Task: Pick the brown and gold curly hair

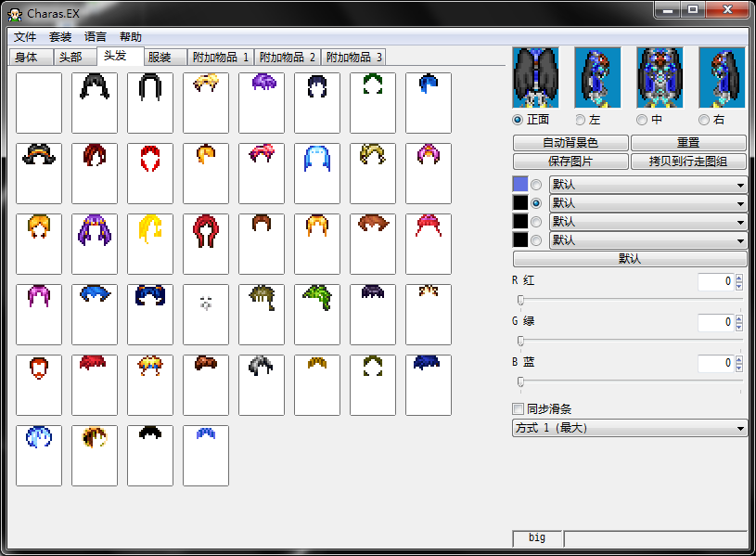Action: 95,455
